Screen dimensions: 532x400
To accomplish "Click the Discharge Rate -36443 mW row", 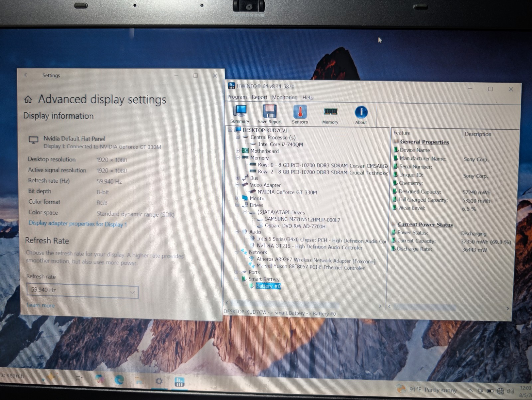I will tap(440, 249).
